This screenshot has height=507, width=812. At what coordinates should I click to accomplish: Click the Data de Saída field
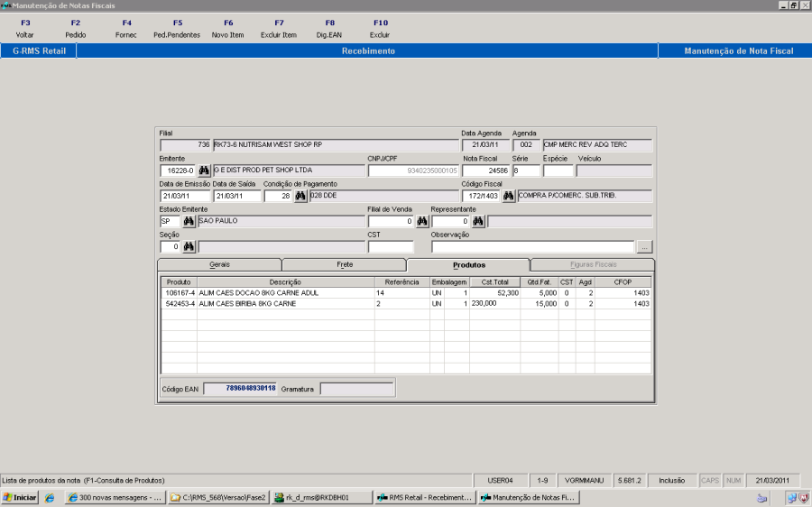pyautogui.click(x=237, y=196)
